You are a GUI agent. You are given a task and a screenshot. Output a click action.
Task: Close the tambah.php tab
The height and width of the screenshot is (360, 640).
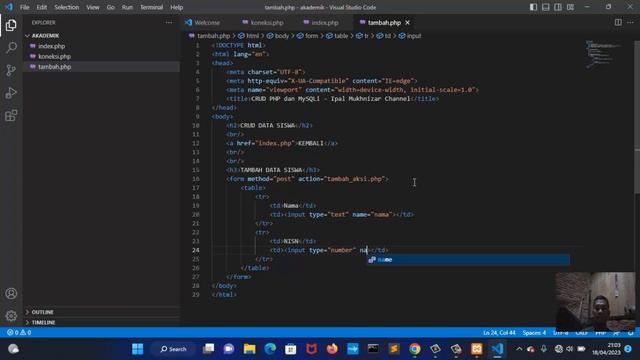click(x=407, y=22)
